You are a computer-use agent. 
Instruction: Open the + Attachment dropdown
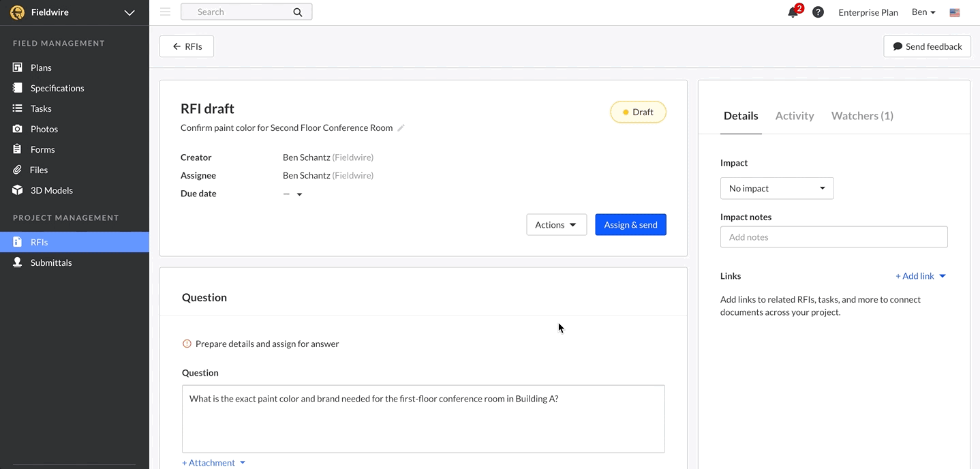click(x=213, y=463)
